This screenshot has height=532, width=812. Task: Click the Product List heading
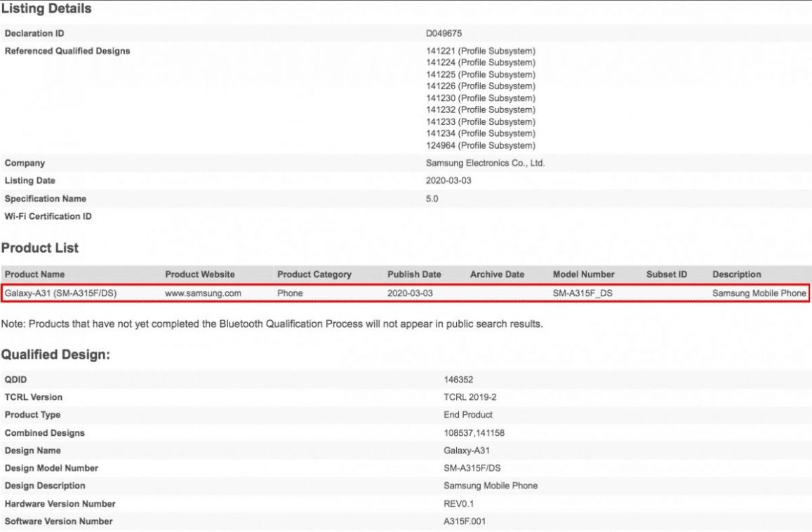40,248
